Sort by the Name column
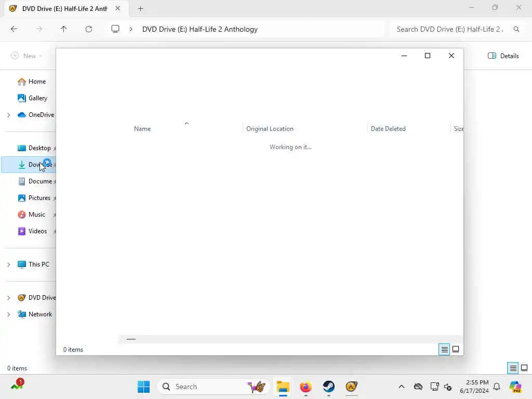The height and width of the screenshot is (399, 532). [142, 129]
